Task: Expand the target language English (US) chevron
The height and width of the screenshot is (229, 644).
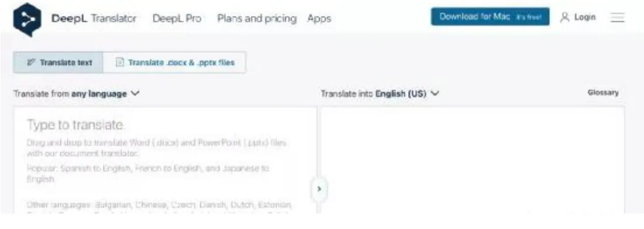Action: coord(435,94)
